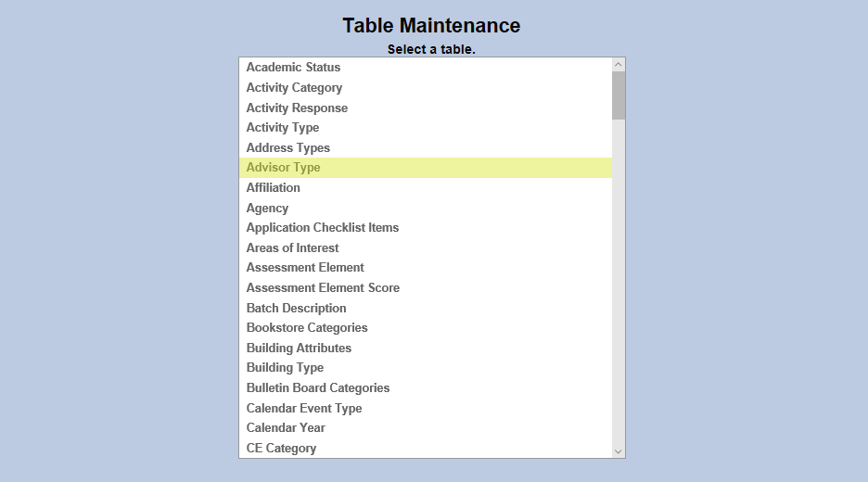868x482 pixels.
Task: Select Building Attributes table
Action: (299, 349)
